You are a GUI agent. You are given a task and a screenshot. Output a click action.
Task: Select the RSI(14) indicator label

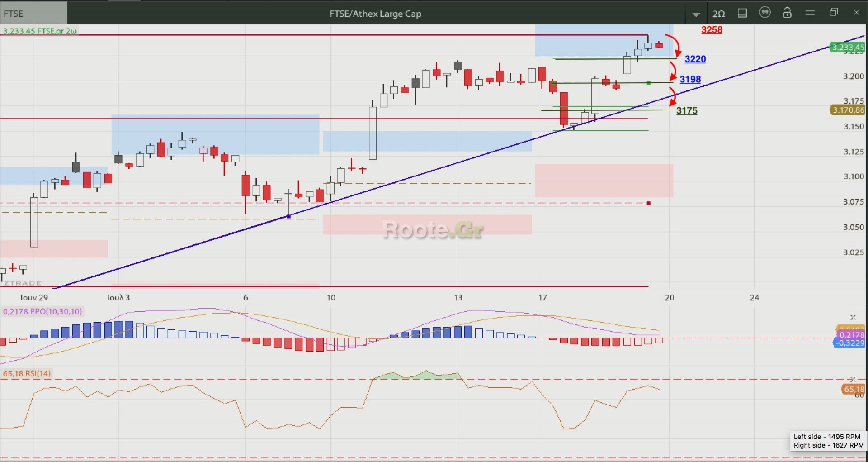27,374
